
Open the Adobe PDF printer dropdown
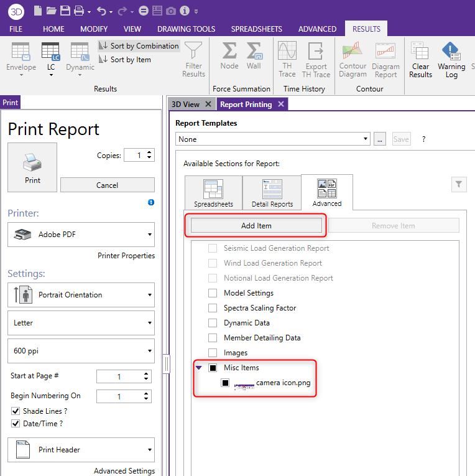tap(81, 235)
